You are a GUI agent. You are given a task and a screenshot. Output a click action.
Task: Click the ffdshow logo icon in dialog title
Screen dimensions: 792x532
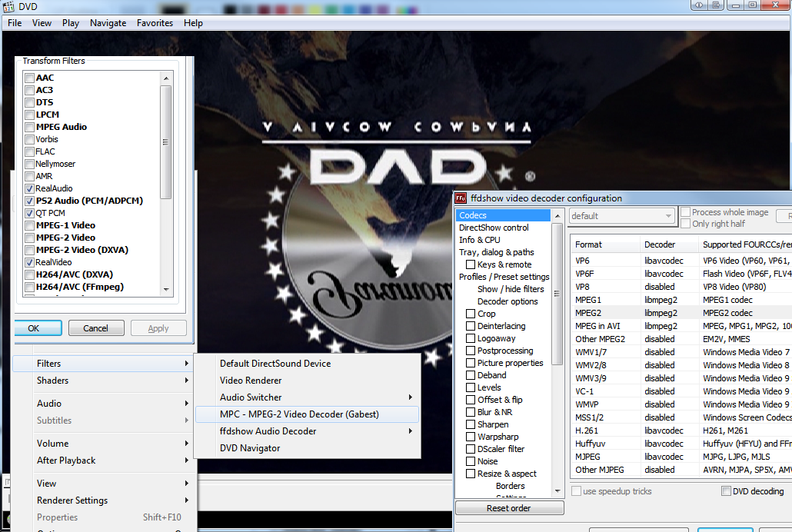point(461,198)
